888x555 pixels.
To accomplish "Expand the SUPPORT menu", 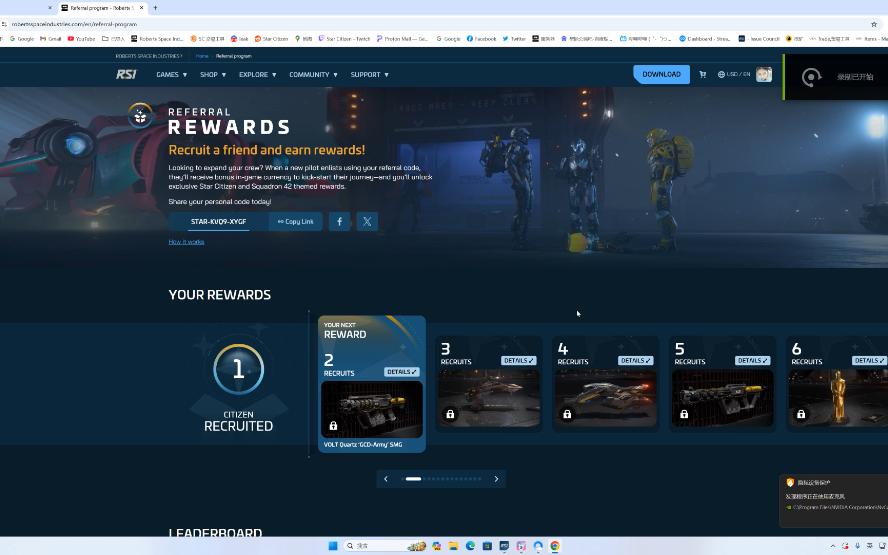I will [x=369, y=74].
